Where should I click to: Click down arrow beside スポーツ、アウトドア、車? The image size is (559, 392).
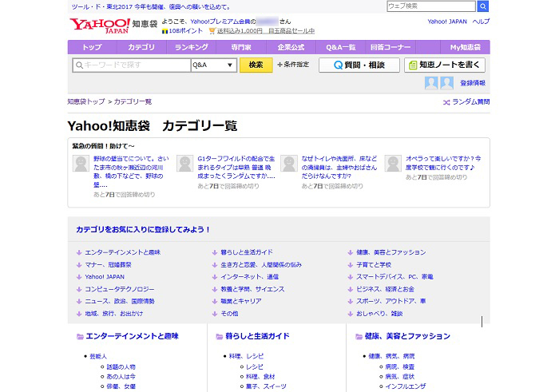point(351,302)
